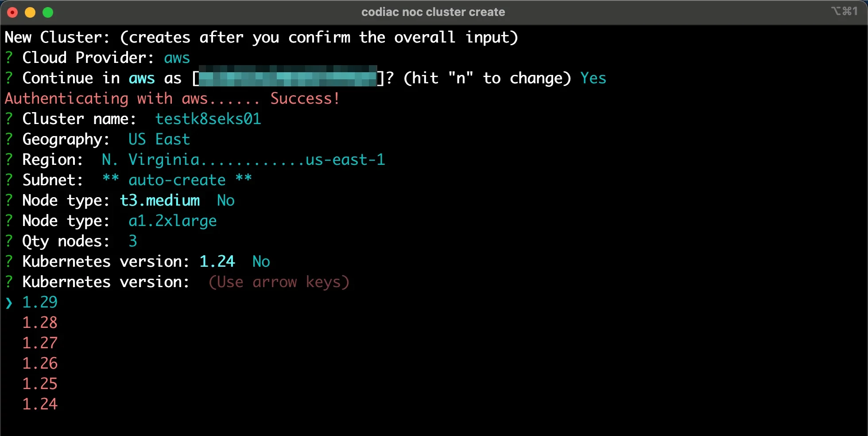This screenshot has height=436, width=868.
Task: Select version 1.24 at list bottom
Action: (x=40, y=404)
